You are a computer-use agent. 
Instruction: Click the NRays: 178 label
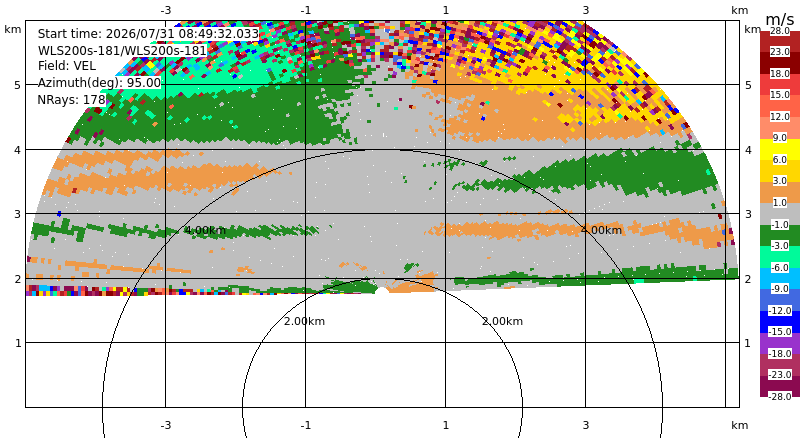click(x=71, y=100)
